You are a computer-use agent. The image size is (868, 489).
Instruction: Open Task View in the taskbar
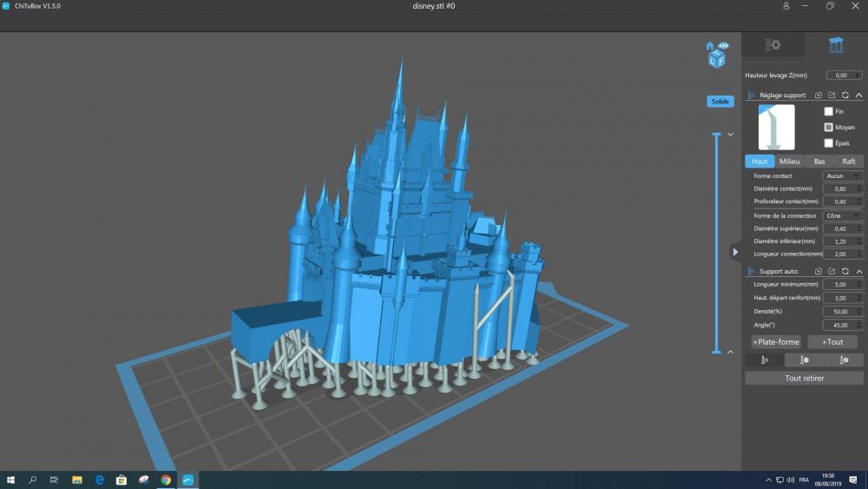[x=54, y=480]
